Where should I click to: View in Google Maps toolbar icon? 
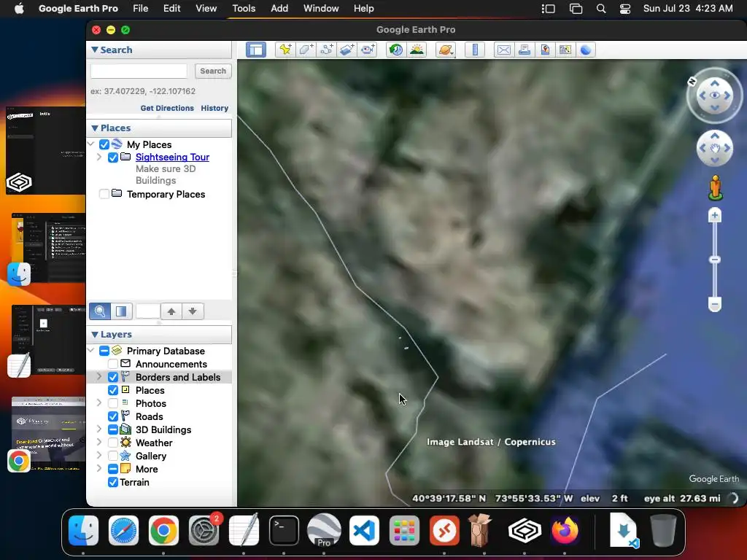(x=565, y=50)
